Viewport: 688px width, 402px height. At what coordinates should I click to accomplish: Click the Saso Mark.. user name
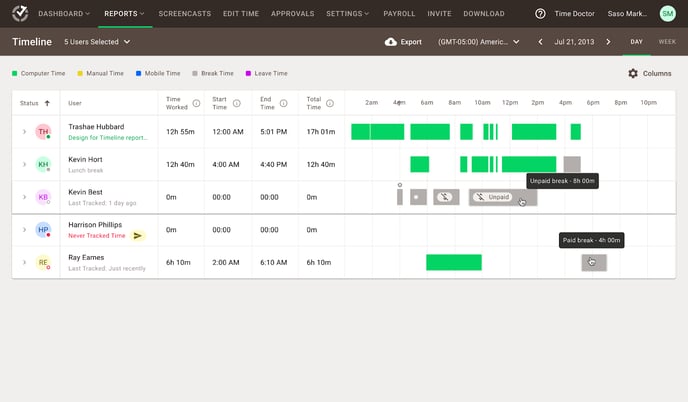point(627,14)
